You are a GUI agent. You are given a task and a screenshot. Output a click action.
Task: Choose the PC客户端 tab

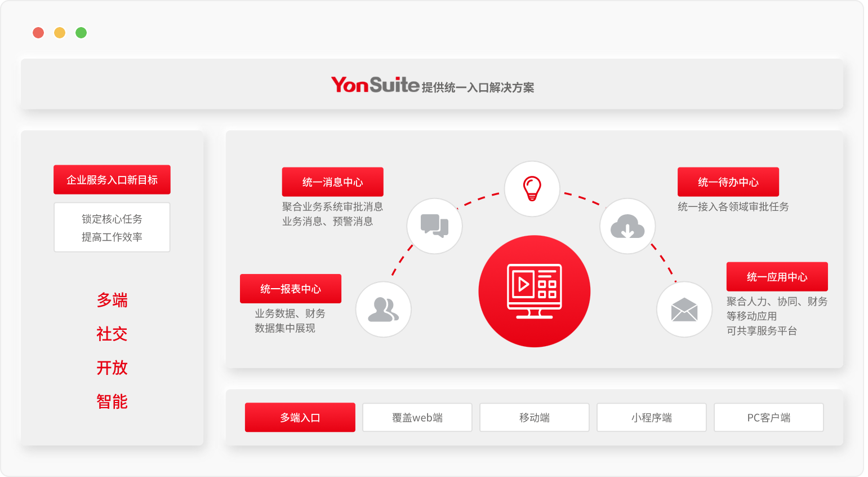click(x=768, y=417)
